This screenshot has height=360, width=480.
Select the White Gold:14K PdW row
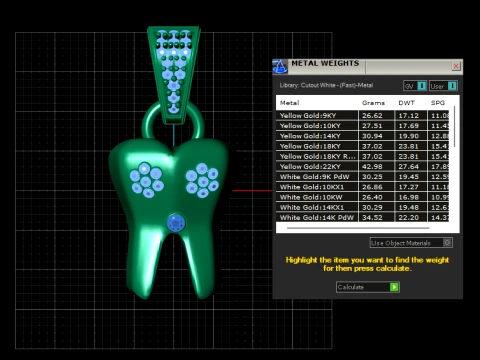pyautogui.click(x=362, y=217)
